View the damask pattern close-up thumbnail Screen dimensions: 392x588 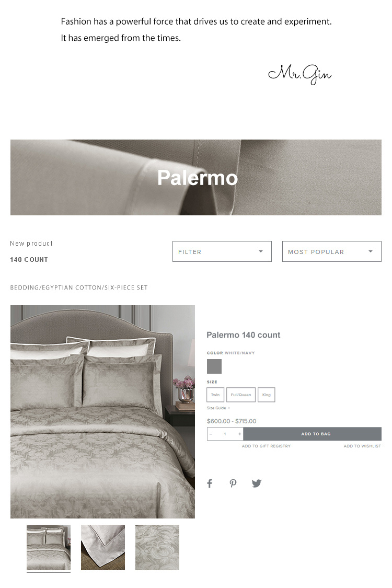[x=157, y=548]
